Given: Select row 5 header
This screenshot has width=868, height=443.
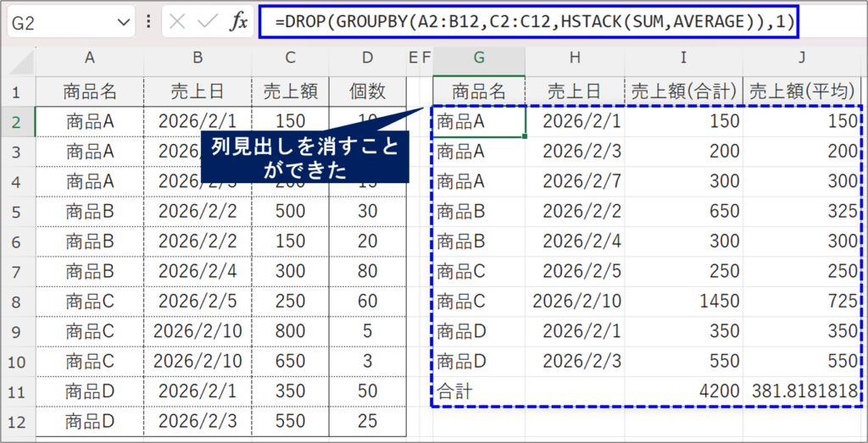Looking at the screenshot, I should [x=18, y=211].
